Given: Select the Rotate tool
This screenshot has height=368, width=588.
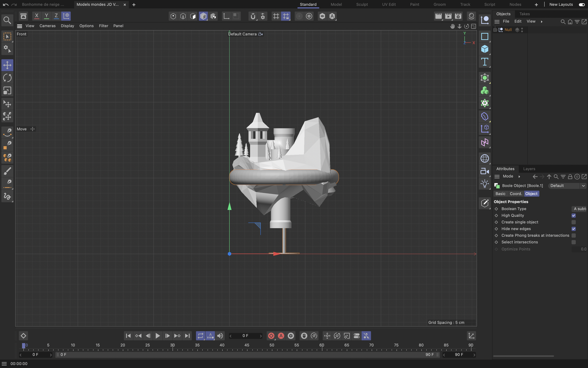Looking at the screenshot, I should click(7, 78).
